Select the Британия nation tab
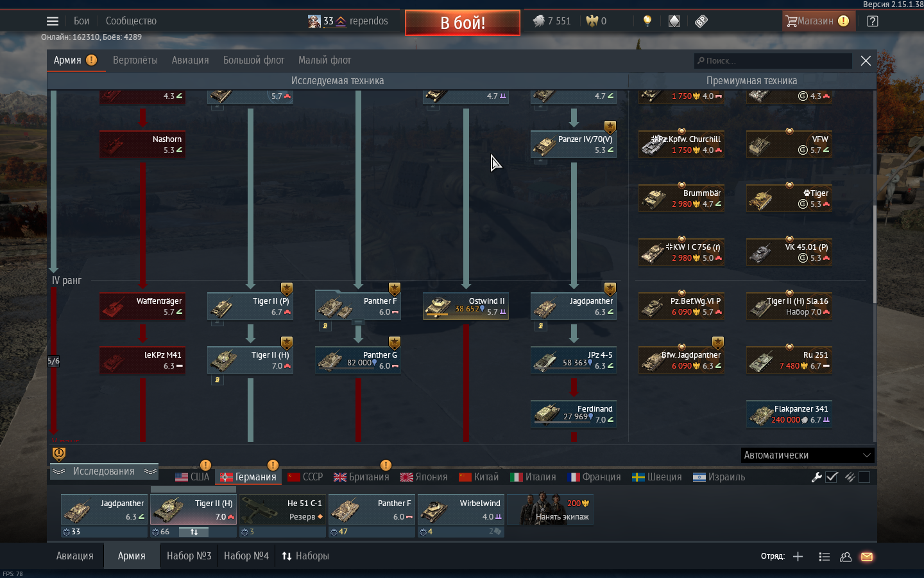Image resolution: width=924 pixels, height=578 pixels. (x=361, y=477)
